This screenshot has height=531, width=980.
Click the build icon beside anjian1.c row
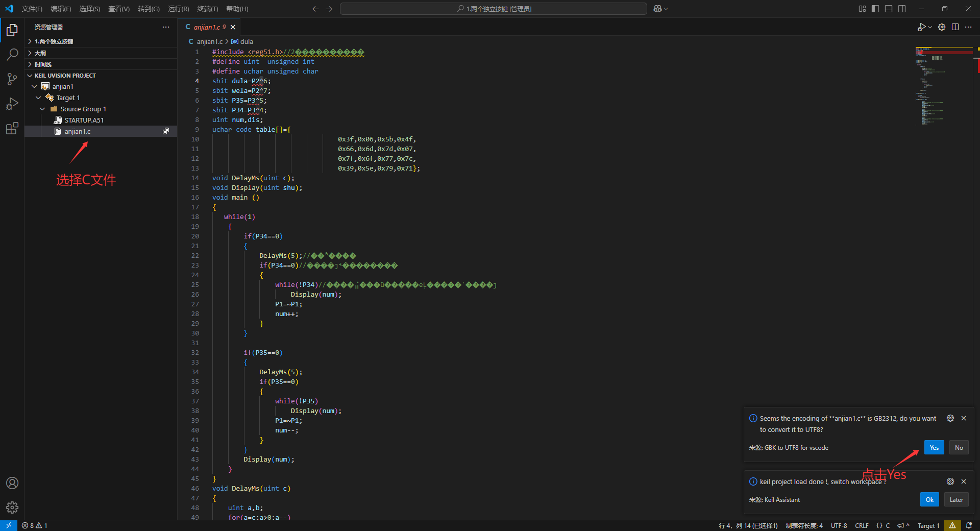point(166,131)
